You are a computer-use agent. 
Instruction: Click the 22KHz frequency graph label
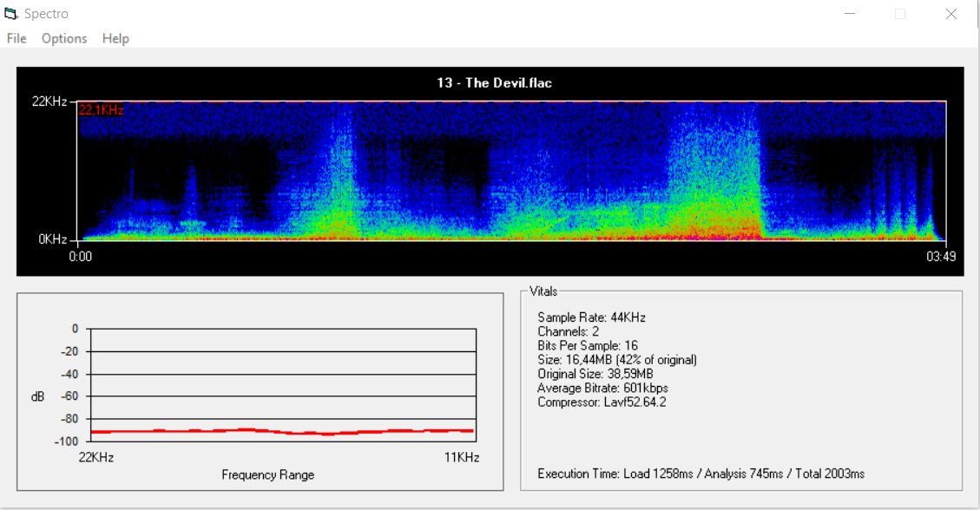coord(96,458)
